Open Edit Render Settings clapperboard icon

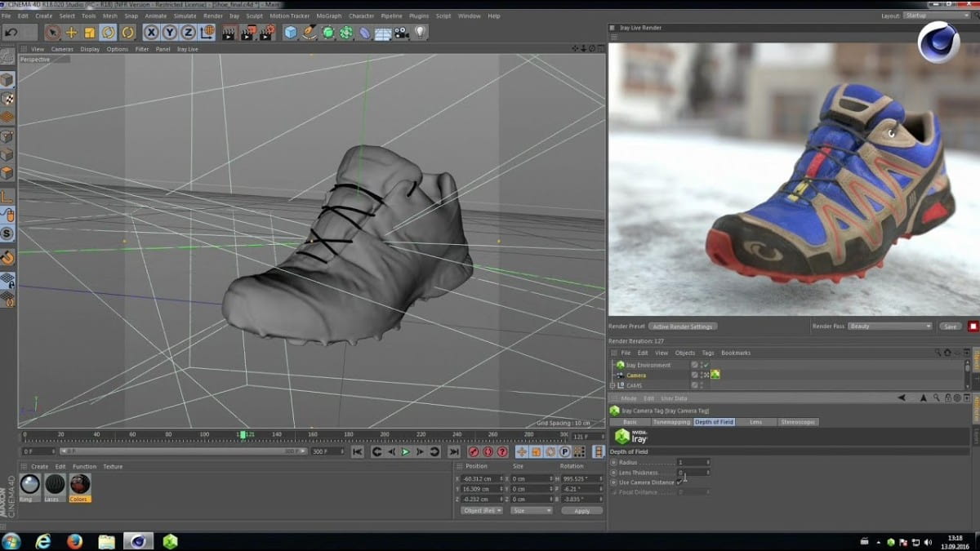click(x=265, y=33)
